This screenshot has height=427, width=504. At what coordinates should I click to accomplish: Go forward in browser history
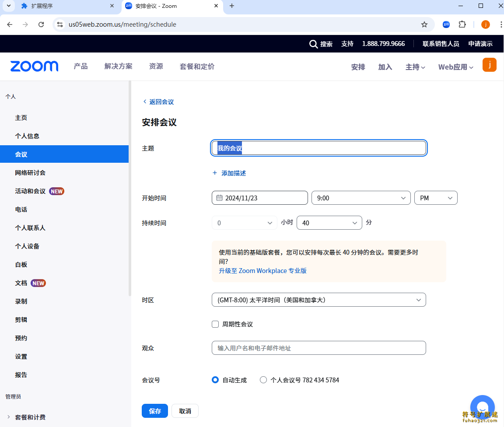tap(25, 24)
